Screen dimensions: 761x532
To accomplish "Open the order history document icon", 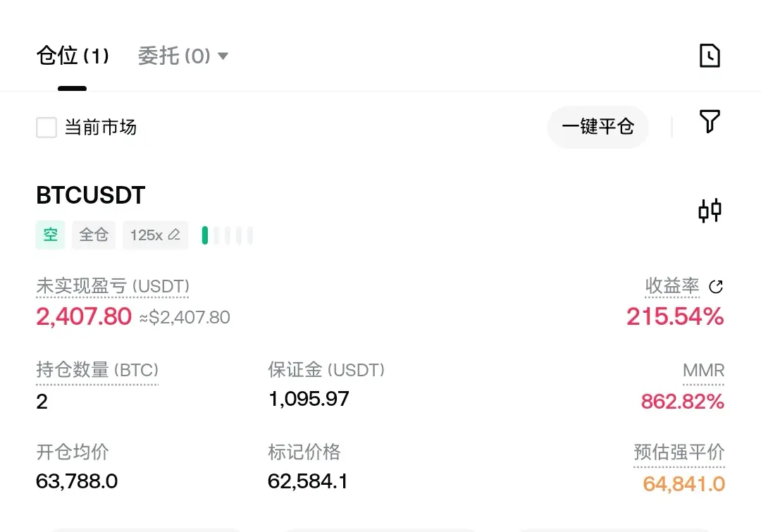I will tap(710, 56).
